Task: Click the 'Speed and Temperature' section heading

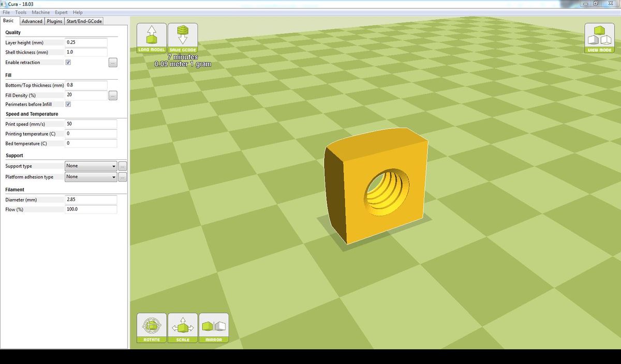Action: 32,114
